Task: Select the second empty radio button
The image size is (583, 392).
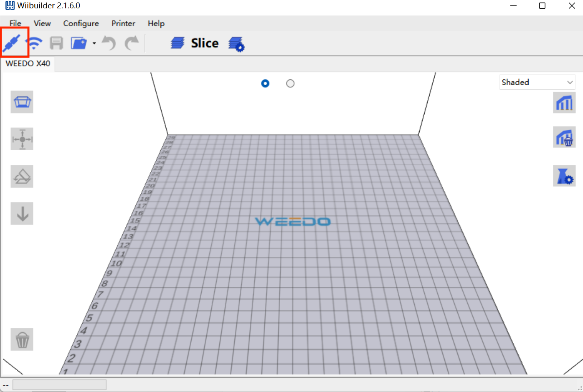Action: [290, 83]
